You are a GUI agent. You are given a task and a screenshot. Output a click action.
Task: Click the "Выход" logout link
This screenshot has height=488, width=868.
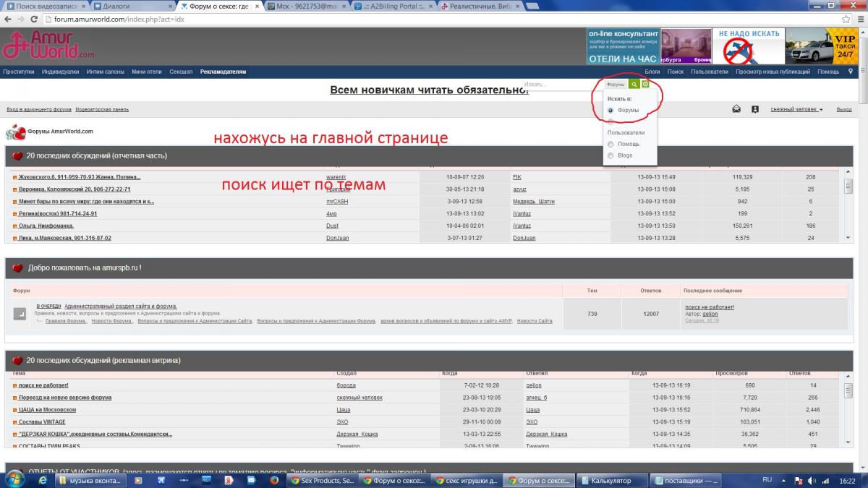tap(843, 109)
